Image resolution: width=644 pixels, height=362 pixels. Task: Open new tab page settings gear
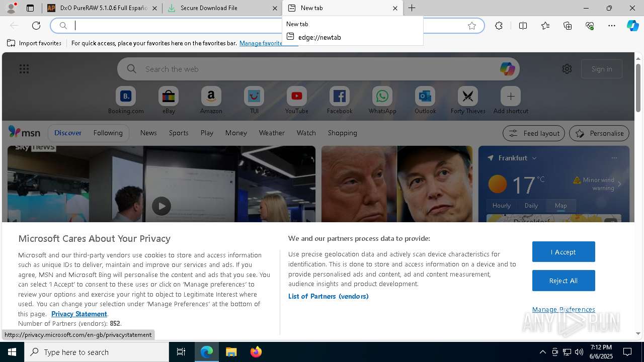[x=567, y=69]
